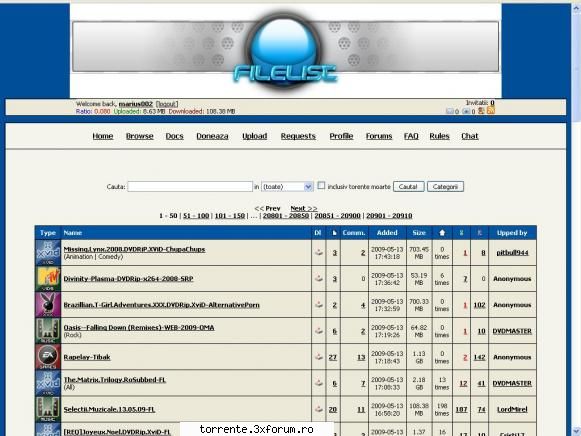Image resolution: width=581 pixels, height=436 pixels.
Task: Open the Browse menu item
Action: click(x=140, y=136)
